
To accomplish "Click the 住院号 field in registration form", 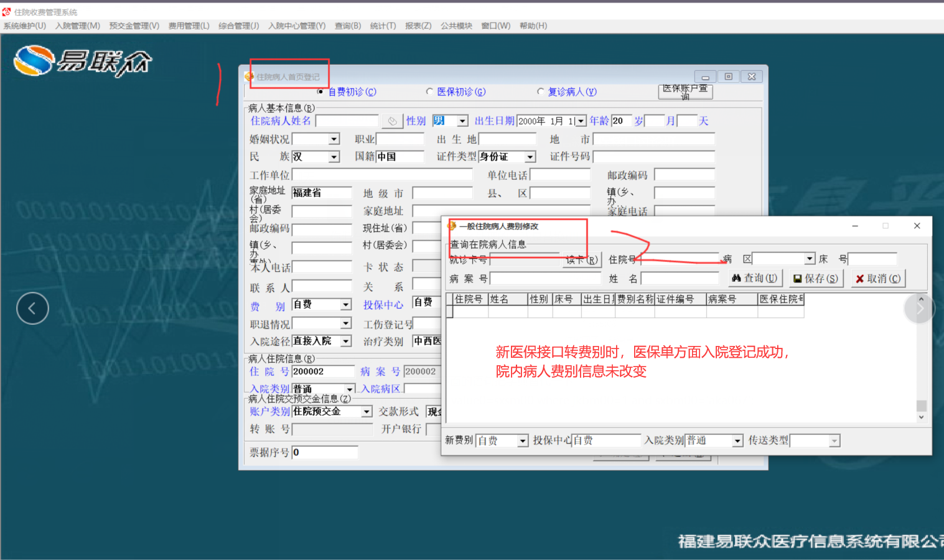I will point(323,371).
